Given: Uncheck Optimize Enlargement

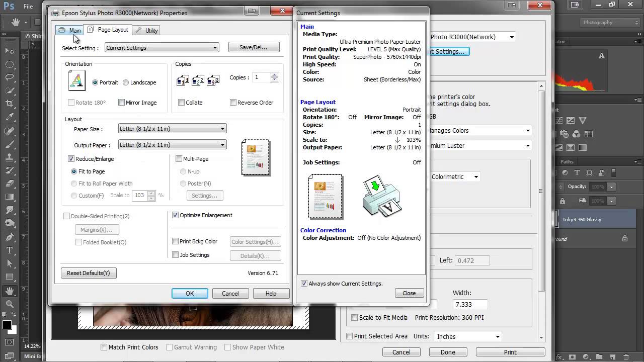Looking at the screenshot, I should click(175, 215).
